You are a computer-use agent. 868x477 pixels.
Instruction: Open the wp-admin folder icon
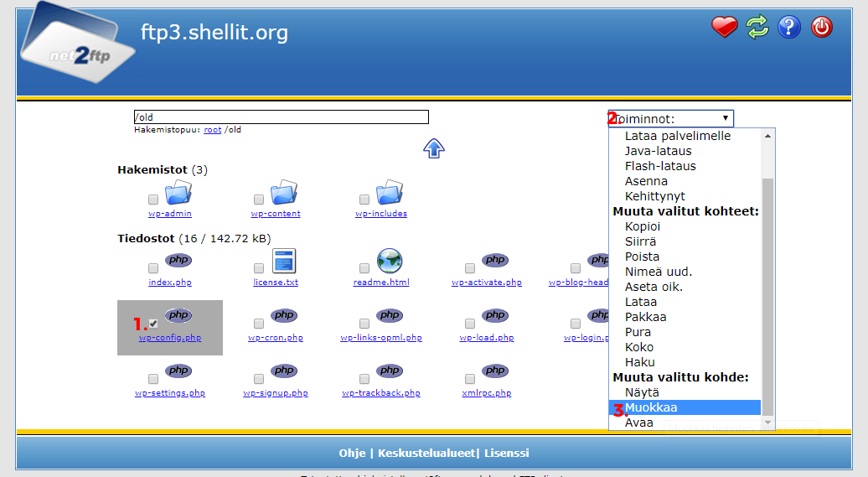tap(178, 192)
